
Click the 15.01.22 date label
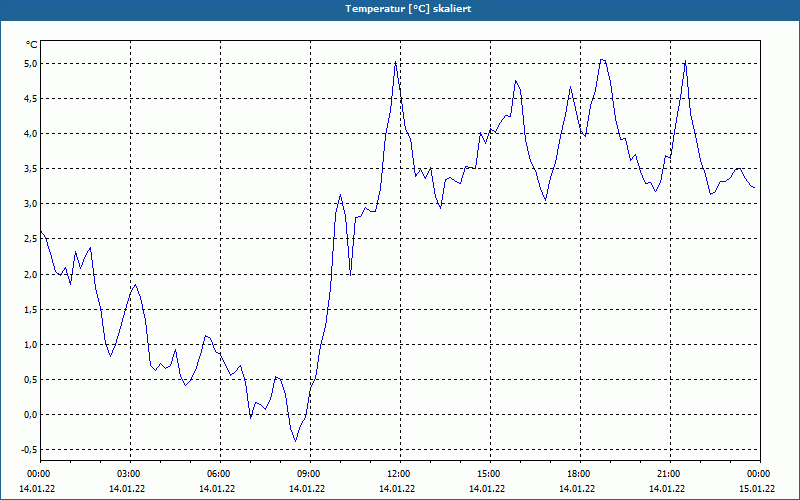[757, 489]
